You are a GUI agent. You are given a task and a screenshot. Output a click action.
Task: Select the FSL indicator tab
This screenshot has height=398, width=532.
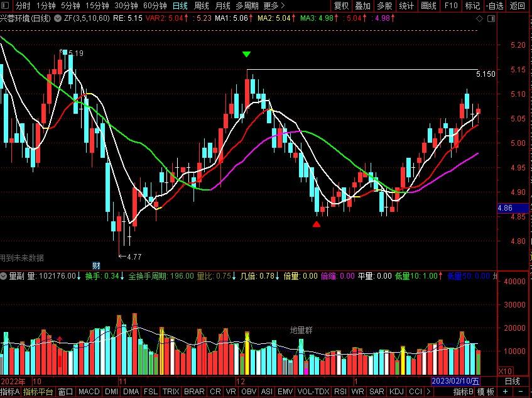tap(151, 392)
